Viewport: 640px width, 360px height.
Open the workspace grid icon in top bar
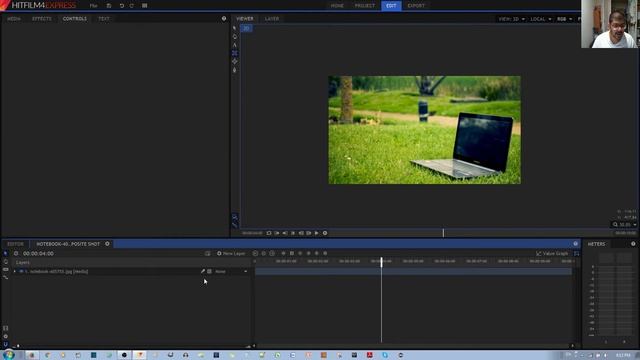coord(144,6)
